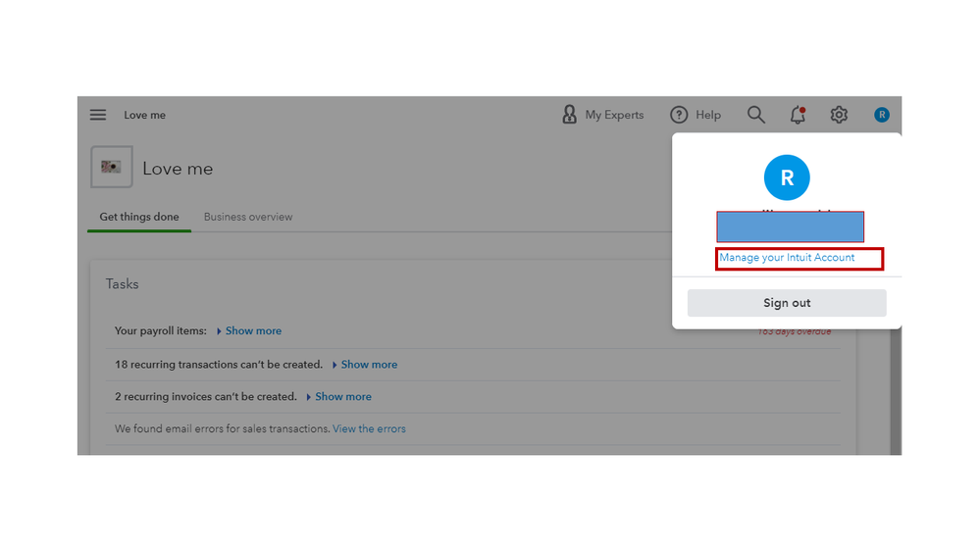Open View the errors link
The image size is (980, 551).
[x=369, y=429]
